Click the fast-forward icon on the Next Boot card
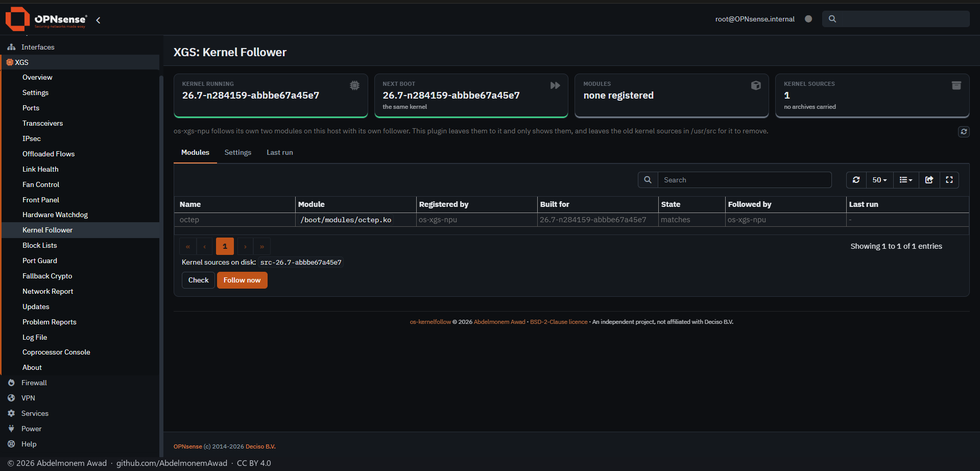This screenshot has width=980, height=471. [x=555, y=85]
